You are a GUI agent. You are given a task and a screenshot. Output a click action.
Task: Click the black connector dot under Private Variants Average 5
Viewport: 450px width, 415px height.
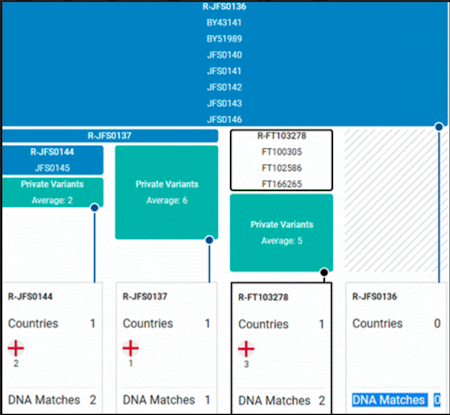pos(324,272)
